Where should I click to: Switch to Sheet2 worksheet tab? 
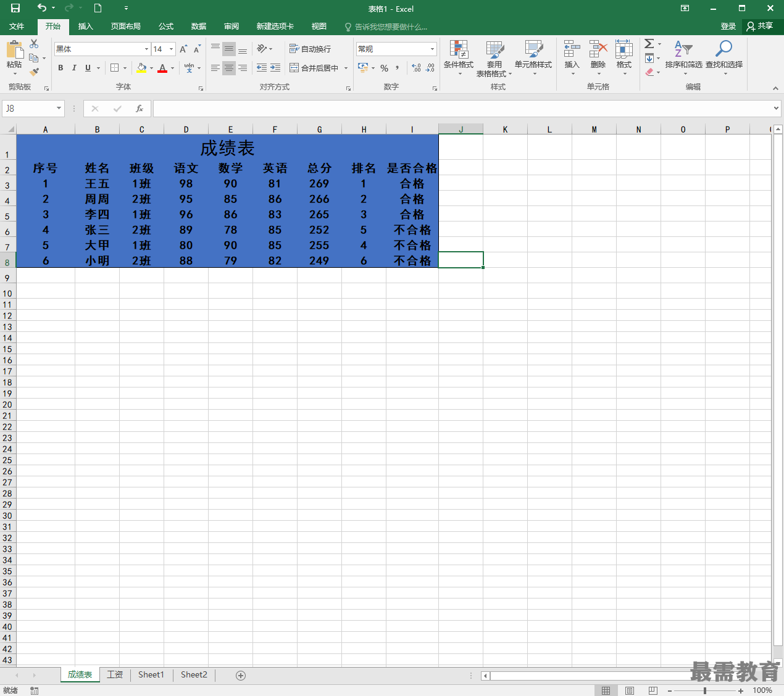coord(194,675)
